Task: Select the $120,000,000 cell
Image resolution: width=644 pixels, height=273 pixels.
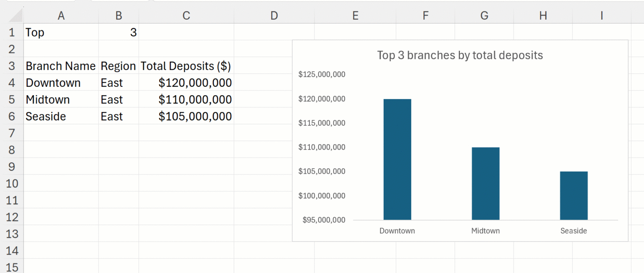Action: [x=186, y=83]
